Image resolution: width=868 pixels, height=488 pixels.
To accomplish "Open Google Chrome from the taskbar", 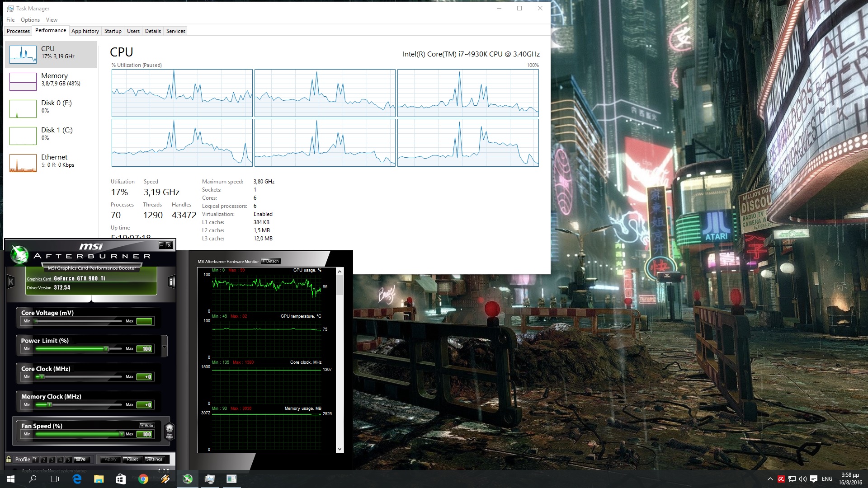I will point(143,479).
